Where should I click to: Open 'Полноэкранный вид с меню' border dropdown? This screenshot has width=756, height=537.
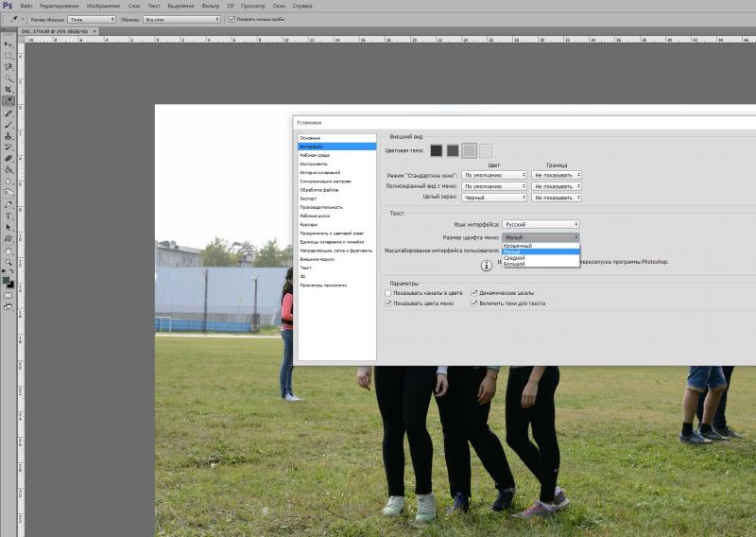pos(557,186)
